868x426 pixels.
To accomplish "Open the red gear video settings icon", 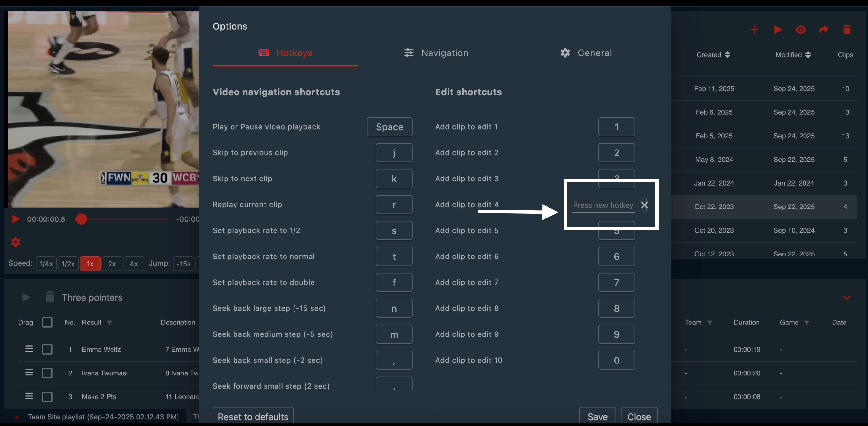I will click(x=15, y=242).
